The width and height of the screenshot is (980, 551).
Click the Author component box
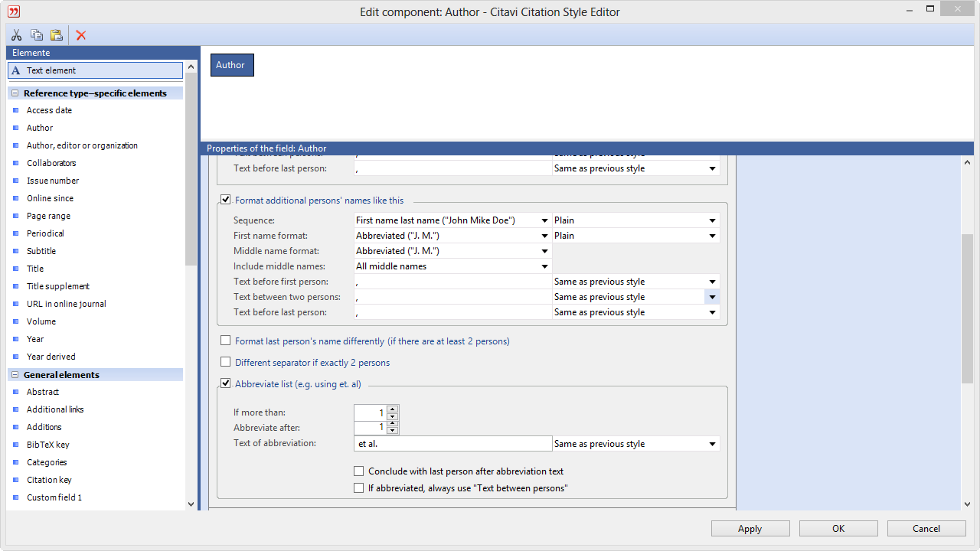point(232,65)
